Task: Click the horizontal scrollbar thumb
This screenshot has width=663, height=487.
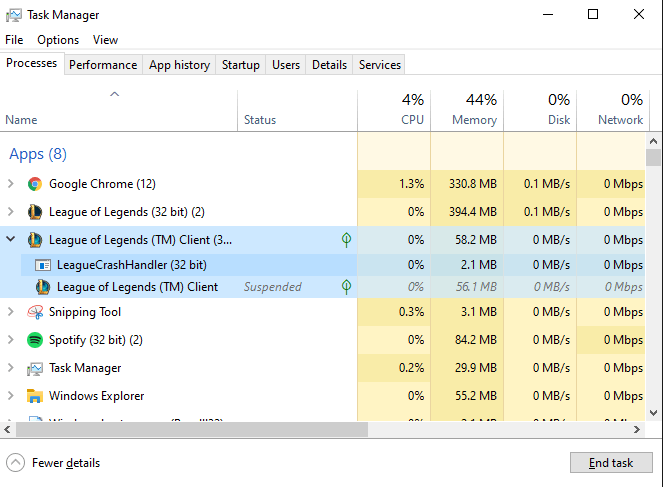Action: (x=192, y=430)
